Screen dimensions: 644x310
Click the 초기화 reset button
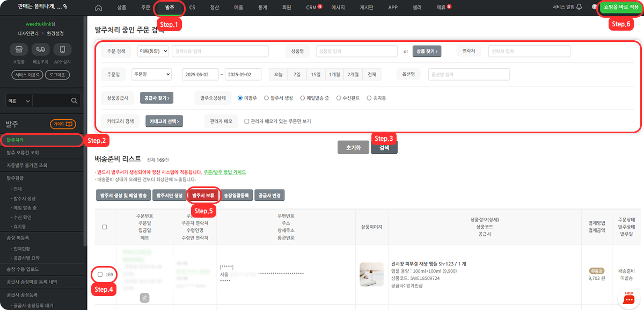[x=353, y=148]
